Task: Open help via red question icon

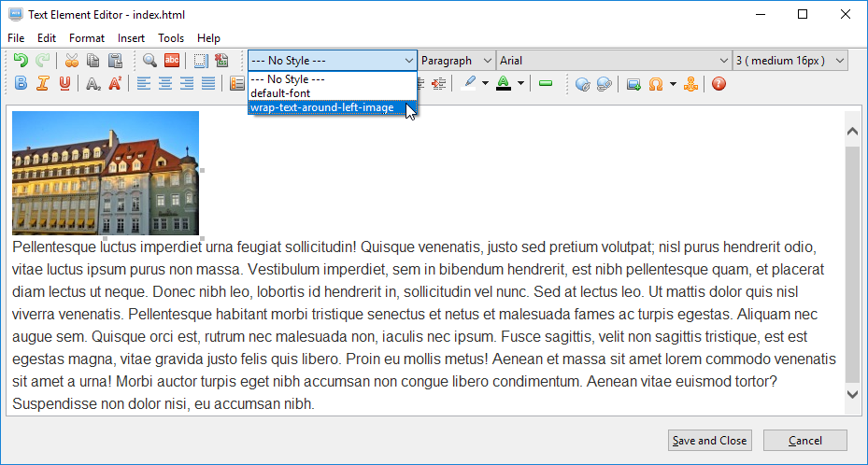Action: 719,84
